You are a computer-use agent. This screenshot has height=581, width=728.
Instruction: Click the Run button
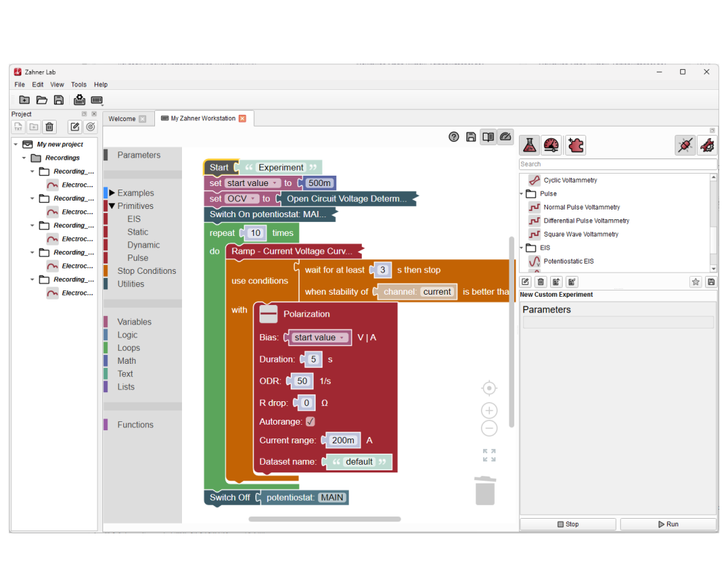coord(668,524)
